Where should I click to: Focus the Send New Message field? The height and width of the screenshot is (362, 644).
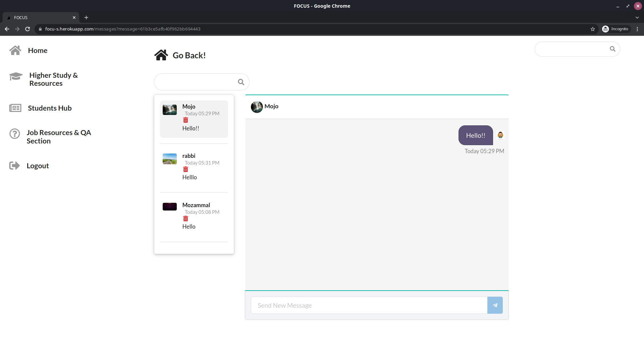(x=369, y=305)
